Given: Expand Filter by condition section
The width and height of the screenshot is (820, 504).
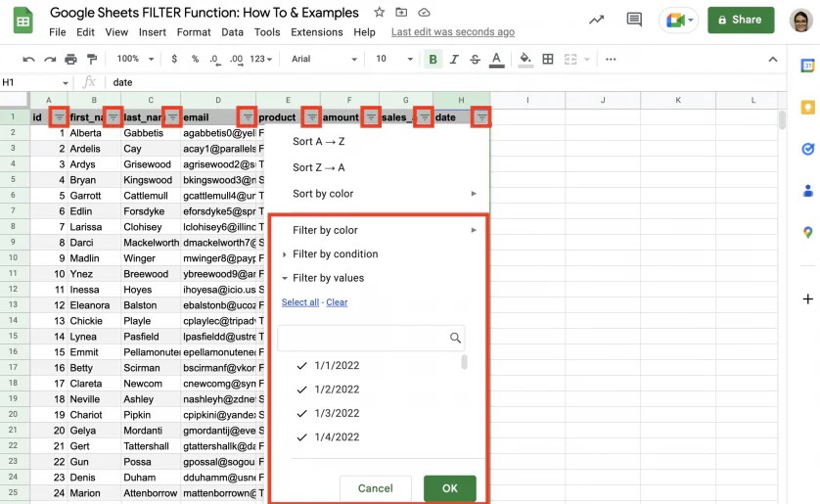Looking at the screenshot, I should click(x=330, y=254).
